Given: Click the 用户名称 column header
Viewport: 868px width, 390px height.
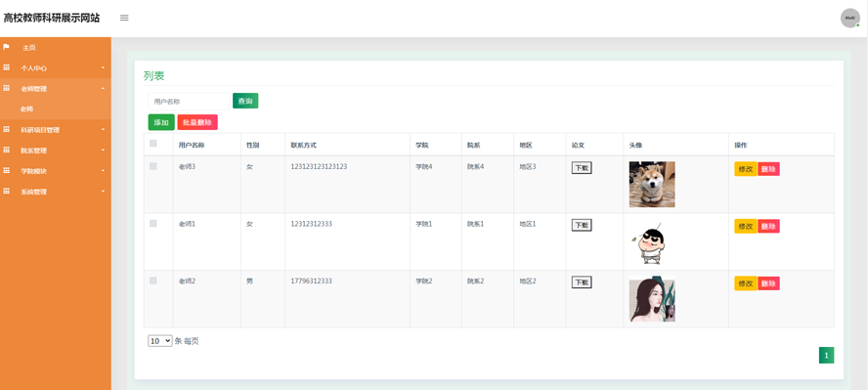Looking at the screenshot, I should (x=192, y=146).
